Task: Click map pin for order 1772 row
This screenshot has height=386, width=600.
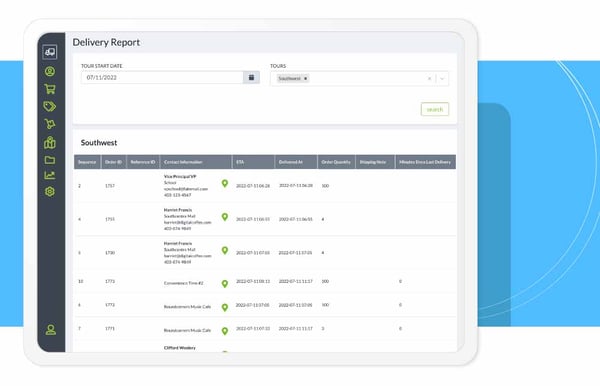Action: click(225, 307)
